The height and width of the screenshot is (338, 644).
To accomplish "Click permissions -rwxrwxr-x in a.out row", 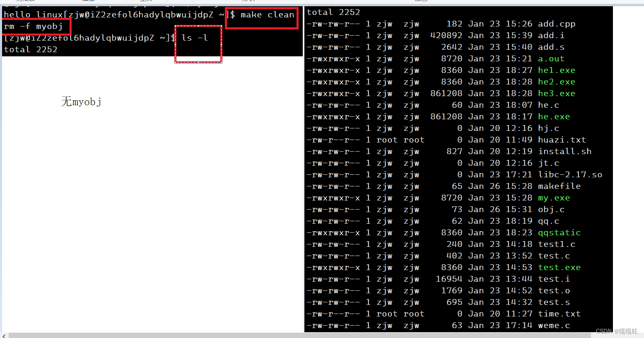I will tap(333, 59).
